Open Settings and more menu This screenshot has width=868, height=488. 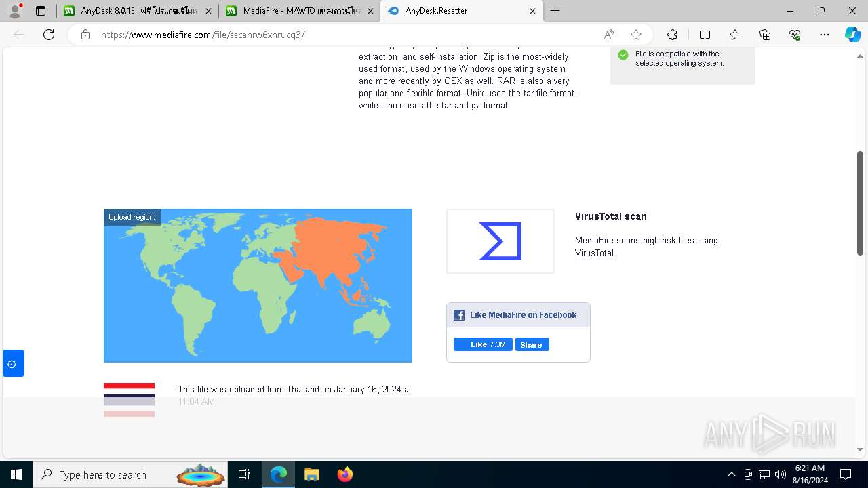click(x=825, y=35)
